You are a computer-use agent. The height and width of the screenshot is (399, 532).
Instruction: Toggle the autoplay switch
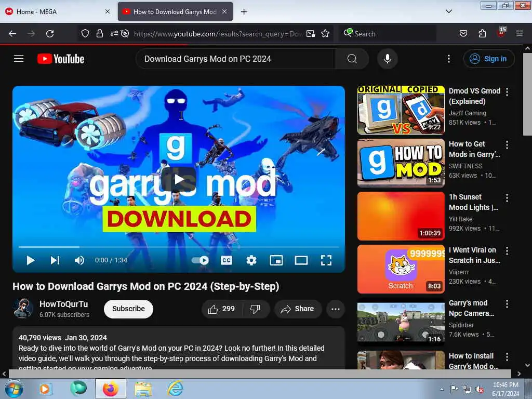point(200,260)
